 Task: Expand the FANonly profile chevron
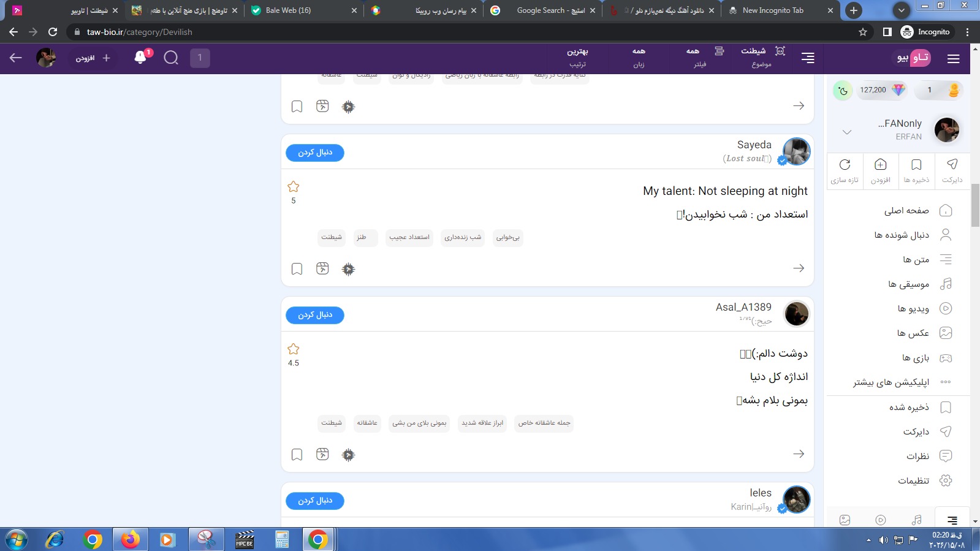pos(847,132)
